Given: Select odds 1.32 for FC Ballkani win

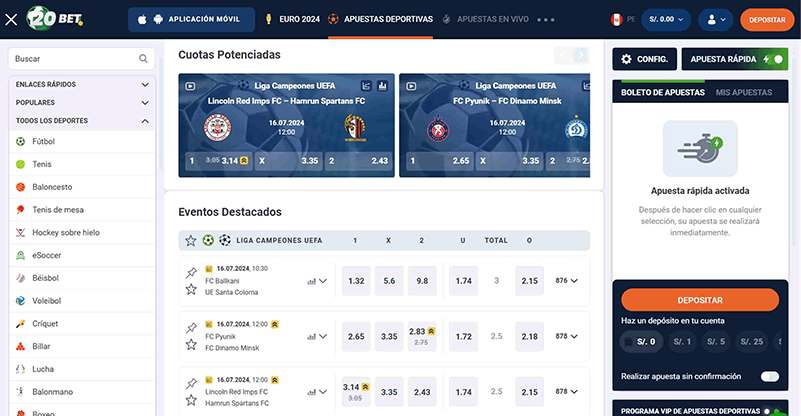Looking at the screenshot, I should 356,281.
